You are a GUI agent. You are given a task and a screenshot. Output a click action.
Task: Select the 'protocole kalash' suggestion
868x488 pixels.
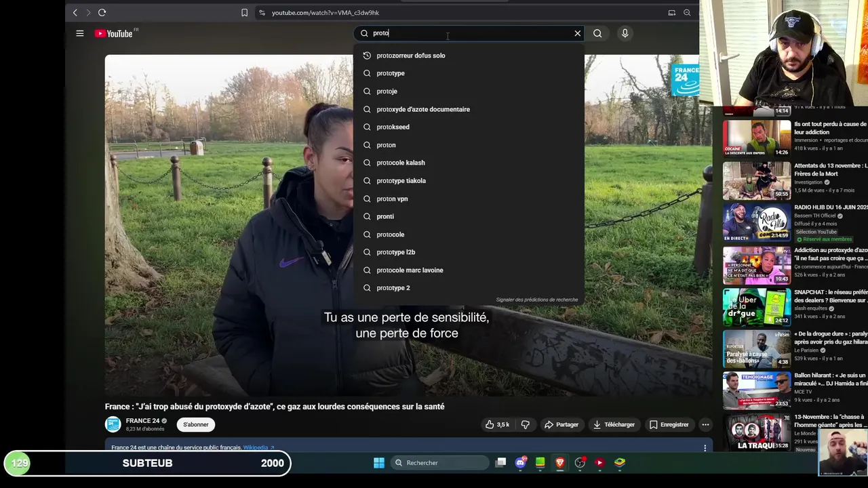click(469, 163)
